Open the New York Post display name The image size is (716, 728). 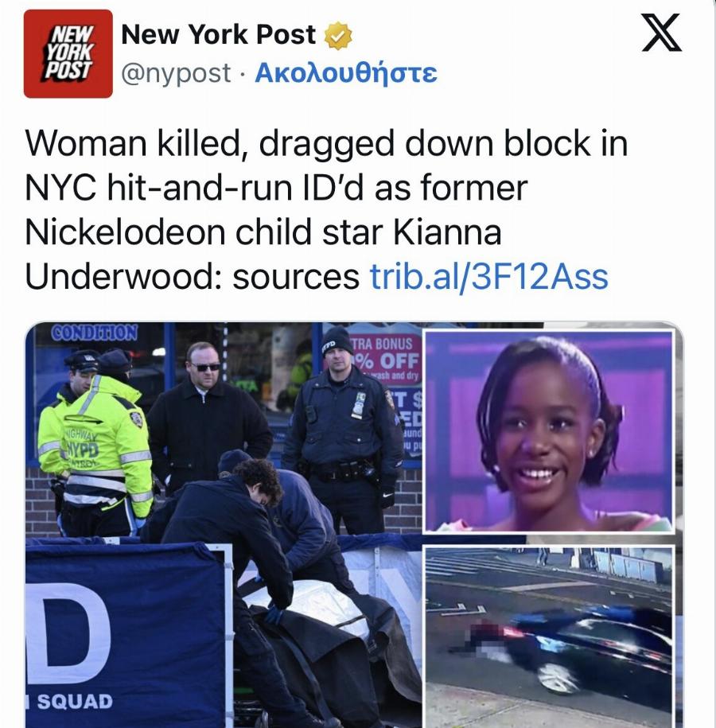click(218, 35)
